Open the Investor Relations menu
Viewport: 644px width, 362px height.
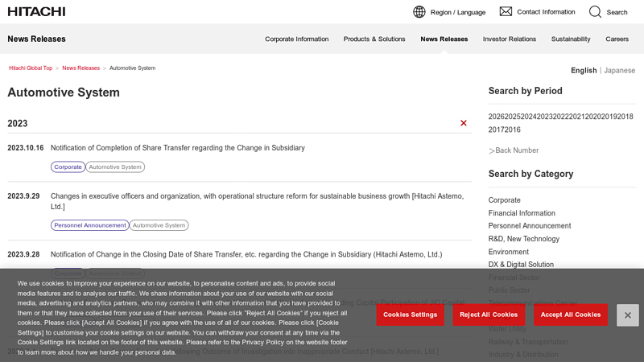click(x=509, y=39)
